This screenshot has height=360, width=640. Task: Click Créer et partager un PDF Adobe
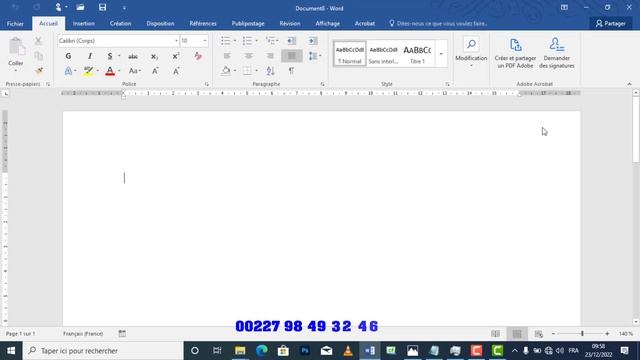tap(515, 53)
